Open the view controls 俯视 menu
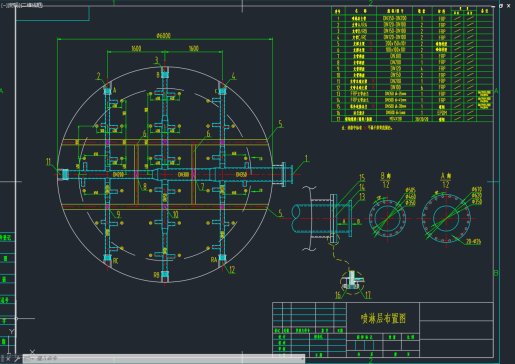 click(14, 5)
